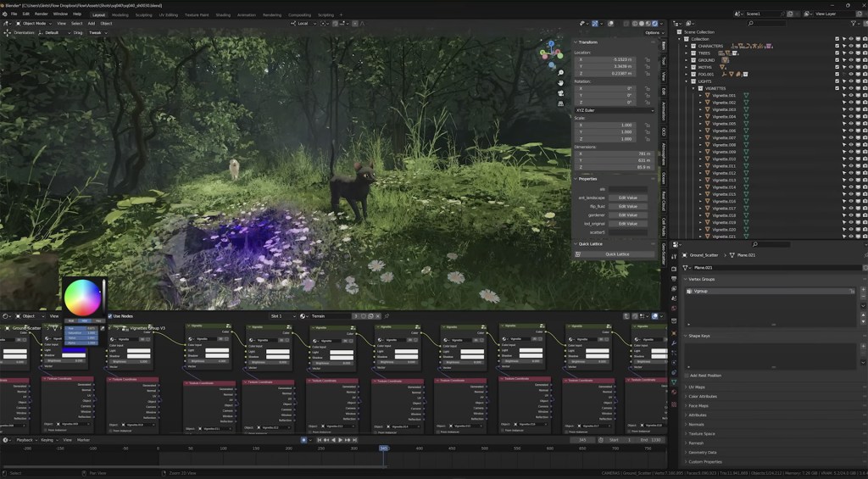This screenshot has width=868, height=479.
Task: Hide GROUND collection with eye icon
Action: point(851,60)
